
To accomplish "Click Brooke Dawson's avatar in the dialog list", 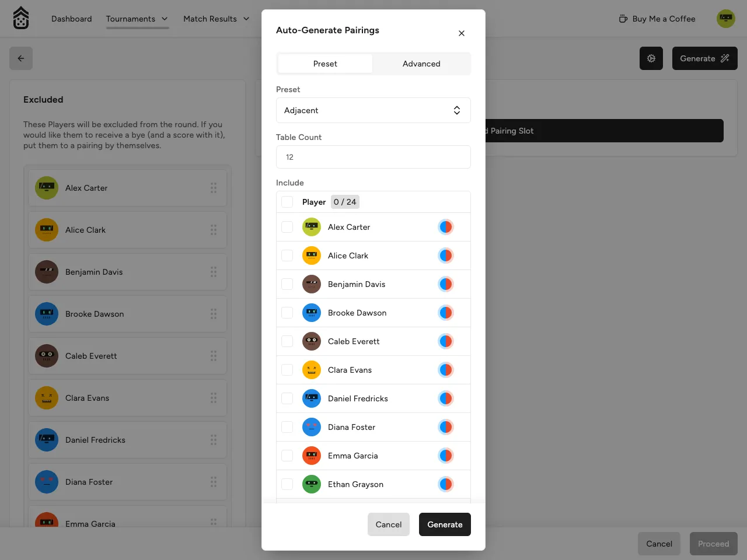I will 312,313.
